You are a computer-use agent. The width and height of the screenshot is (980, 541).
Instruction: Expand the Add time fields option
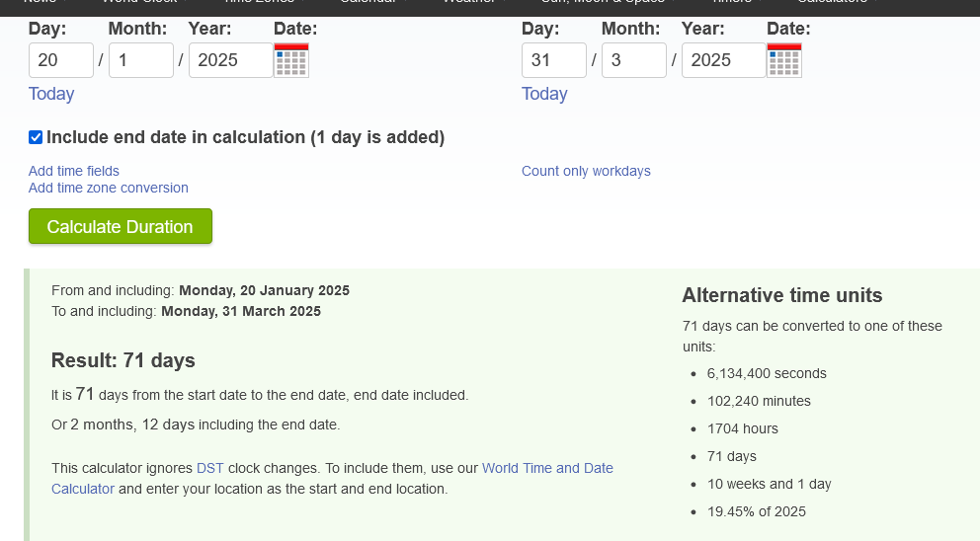(74, 171)
